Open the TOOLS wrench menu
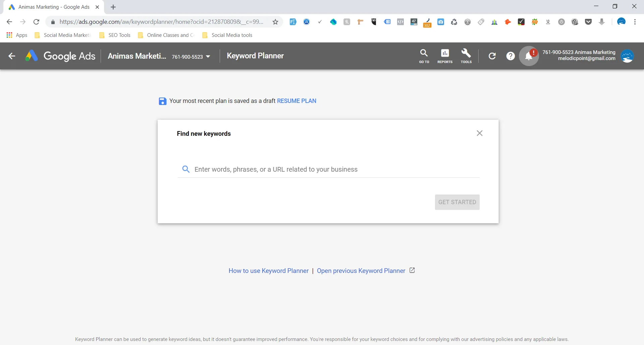This screenshot has width=644, height=345. [x=466, y=56]
